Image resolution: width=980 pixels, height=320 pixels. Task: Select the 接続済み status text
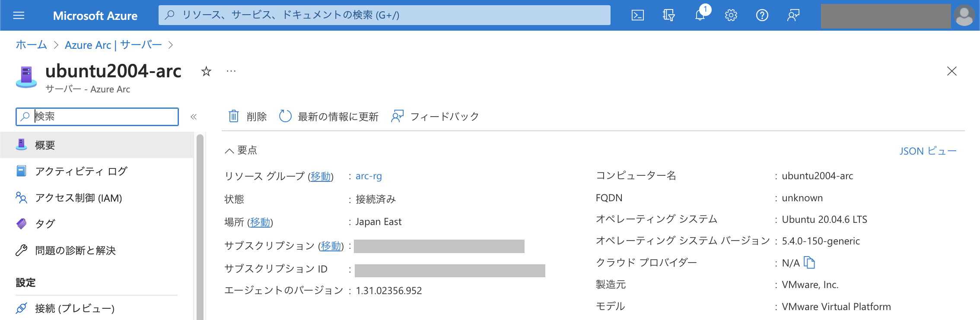[376, 199]
